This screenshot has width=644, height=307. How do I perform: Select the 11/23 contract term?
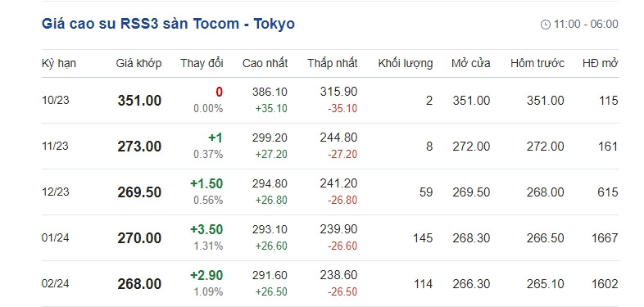[x=55, y=146]
